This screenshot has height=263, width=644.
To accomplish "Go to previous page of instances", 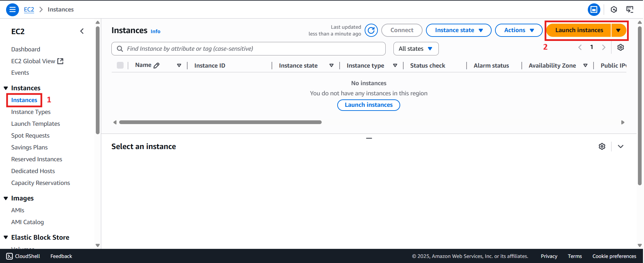I will pyautogui.click(x=580, y=47).
